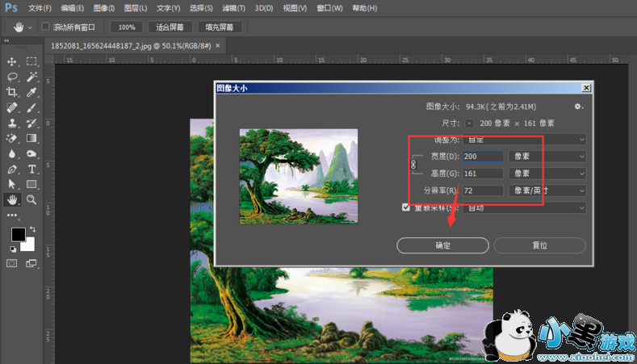This screenshot has height=364, width=637.
Task: Reset default foreground and background colors
Action: click(13, 249)
